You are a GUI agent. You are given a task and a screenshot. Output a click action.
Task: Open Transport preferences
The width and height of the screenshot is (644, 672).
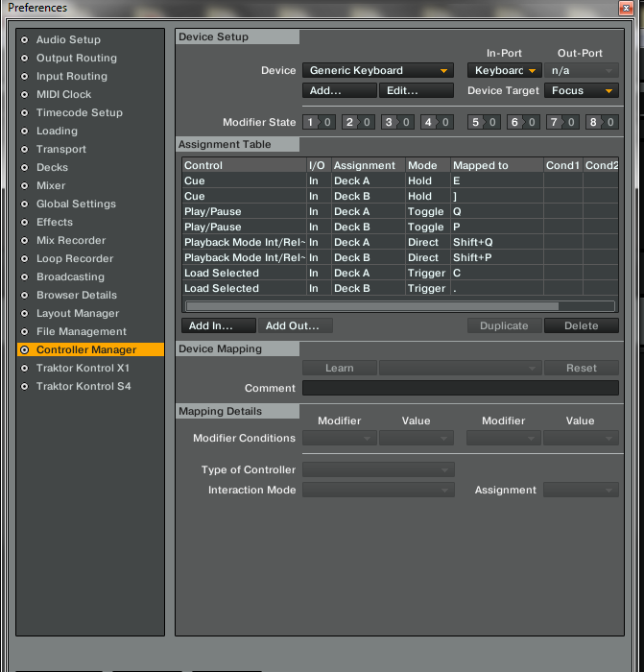60,149
